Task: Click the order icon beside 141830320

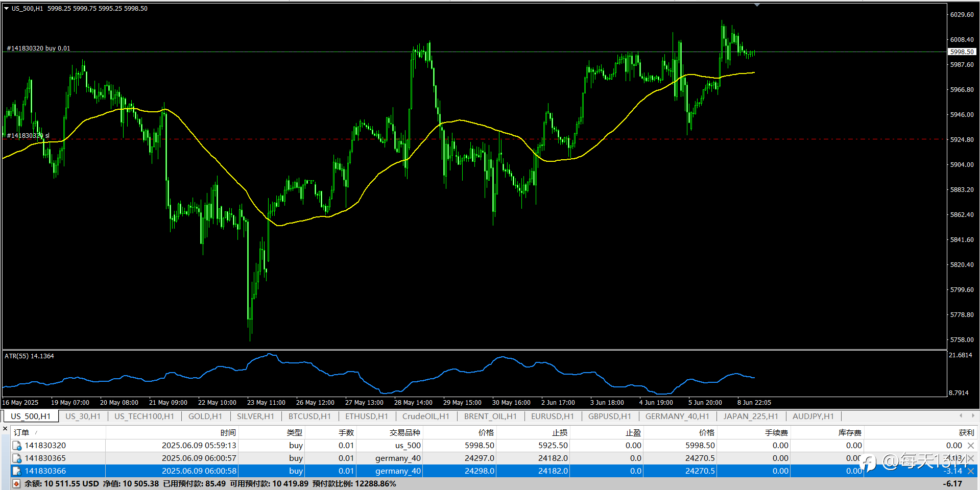Action: [x=17, y=446]
